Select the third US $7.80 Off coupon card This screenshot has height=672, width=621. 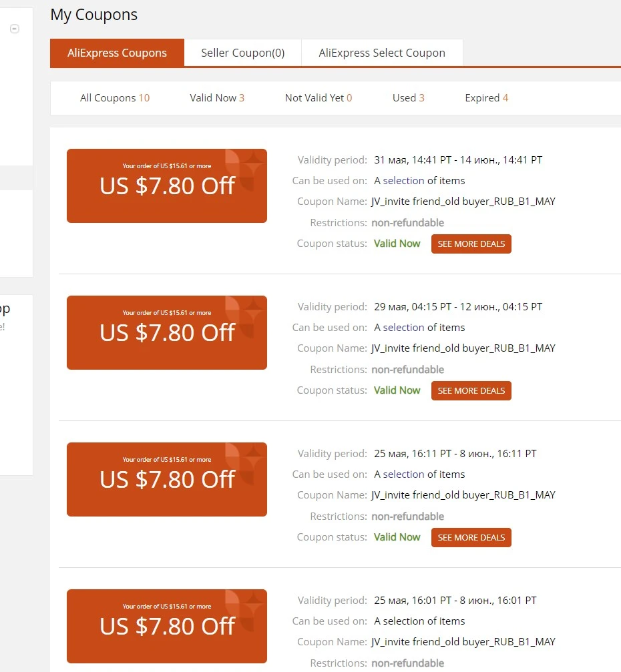(167, 479)
